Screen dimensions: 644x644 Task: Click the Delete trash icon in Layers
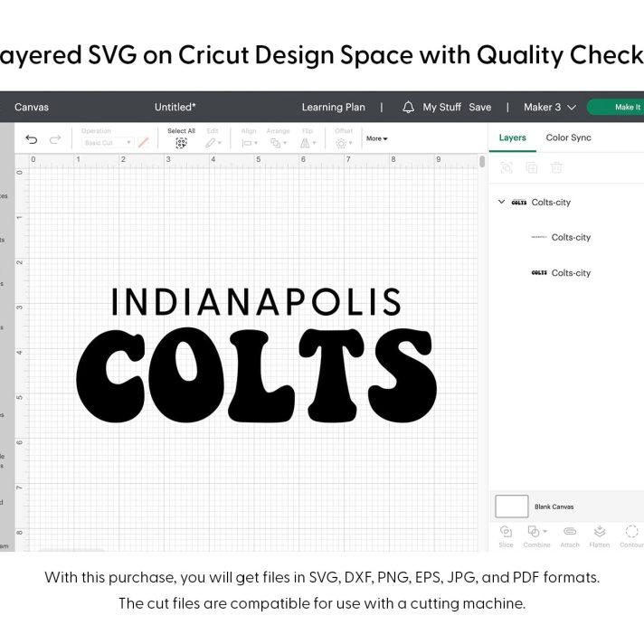pos(556,167)
